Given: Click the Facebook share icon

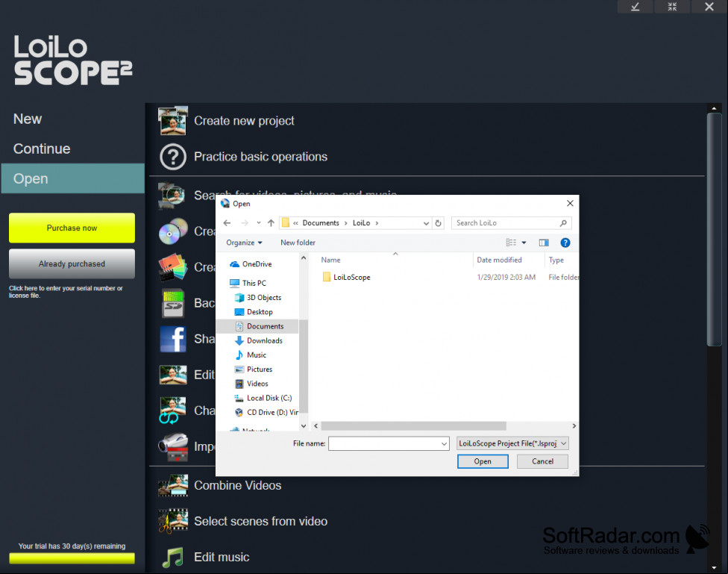Looking at the screenshot, I should coord(173,339).
